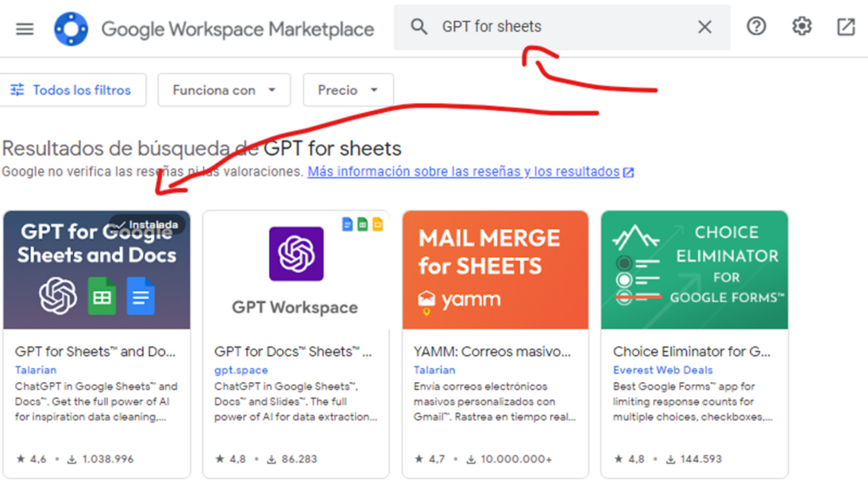Viewport: 868px width, 482px height.
Task: Click 'YAMM: Correos masivo...' title
Action: tap(492, 351)
